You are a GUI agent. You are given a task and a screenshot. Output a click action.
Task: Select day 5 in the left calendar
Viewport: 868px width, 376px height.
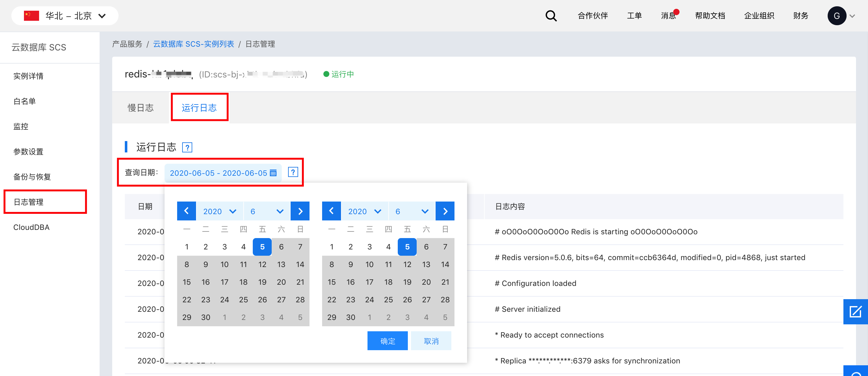pos(262,247)
